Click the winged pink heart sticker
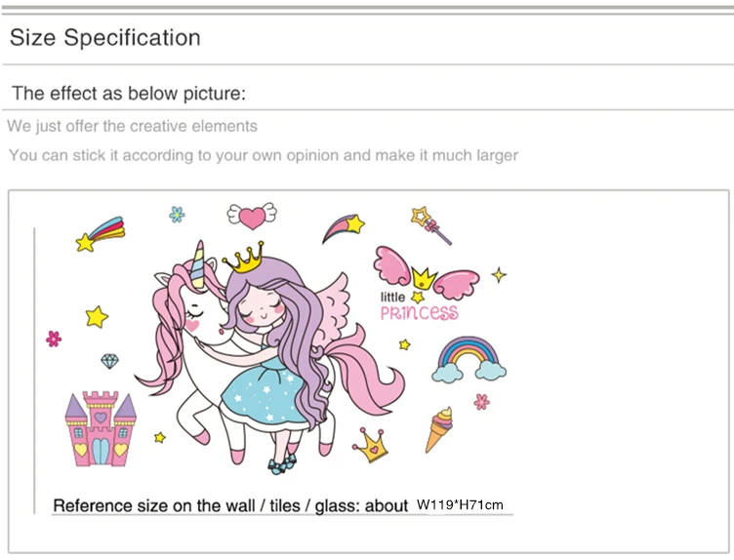 click(252, 213)
